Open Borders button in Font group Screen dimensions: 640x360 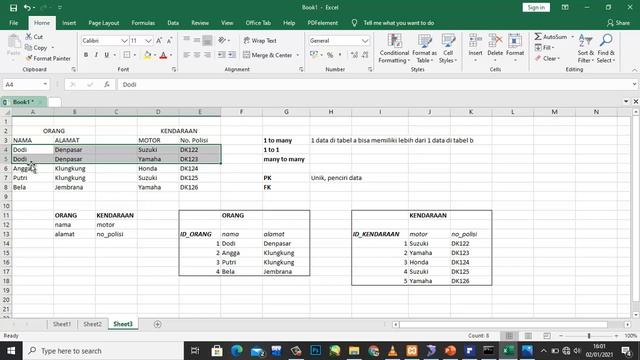(x=127, y=55)
